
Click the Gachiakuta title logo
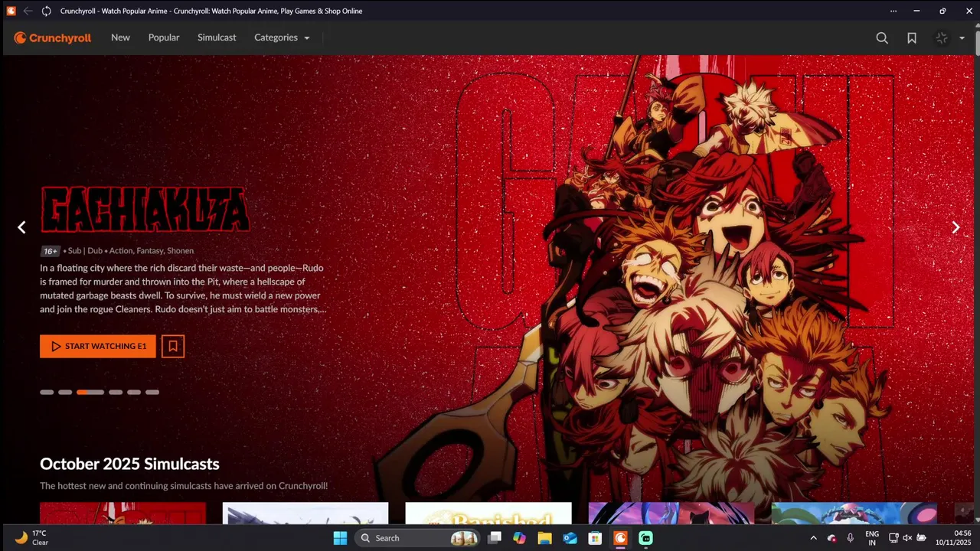pyautogui.click(x=145, y=209)
